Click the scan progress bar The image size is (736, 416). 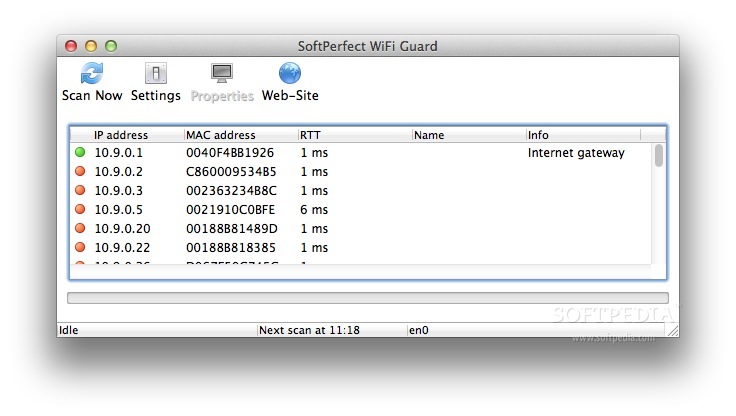(368, 298)
